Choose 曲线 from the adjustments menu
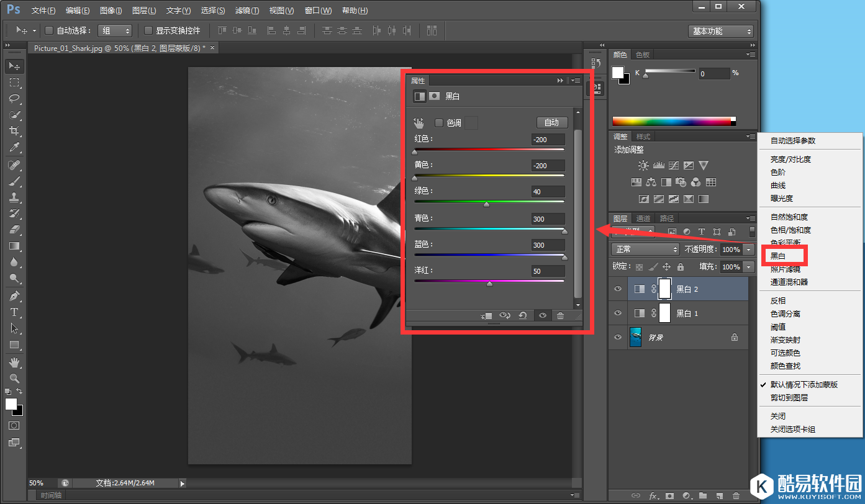Viewport: 865px width, 504px height. pos(778,186)
